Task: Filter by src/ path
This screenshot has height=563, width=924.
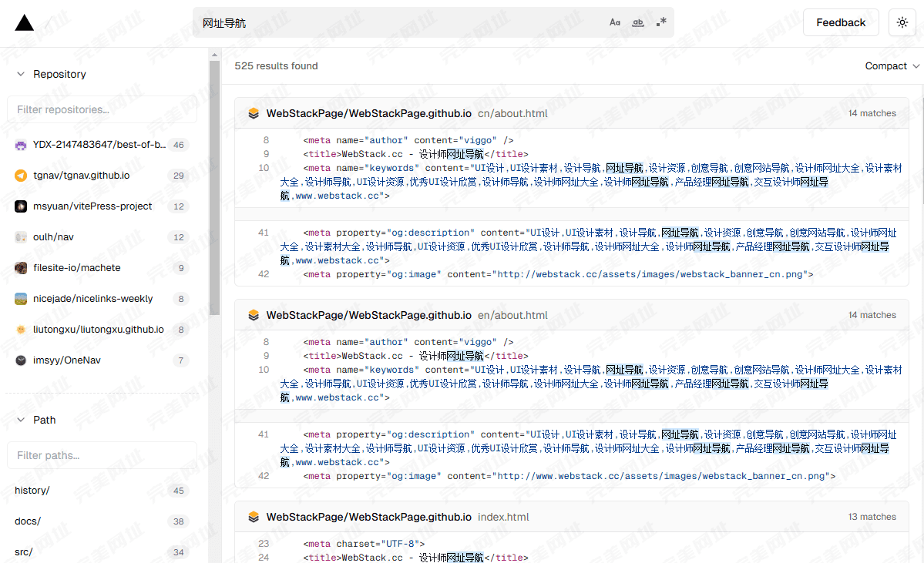Action: (x=102, y=551)
